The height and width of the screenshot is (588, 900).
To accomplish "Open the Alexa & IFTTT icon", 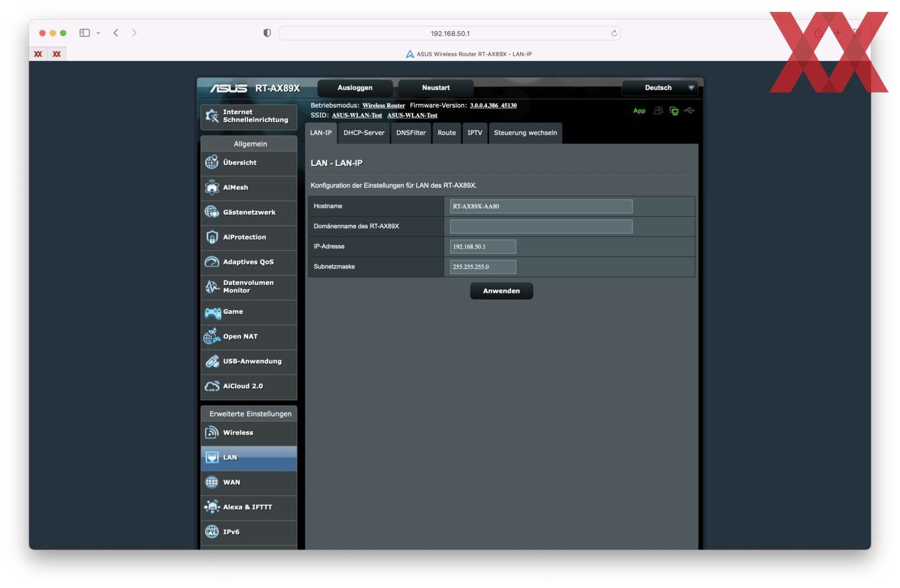I will pos(212,507).
